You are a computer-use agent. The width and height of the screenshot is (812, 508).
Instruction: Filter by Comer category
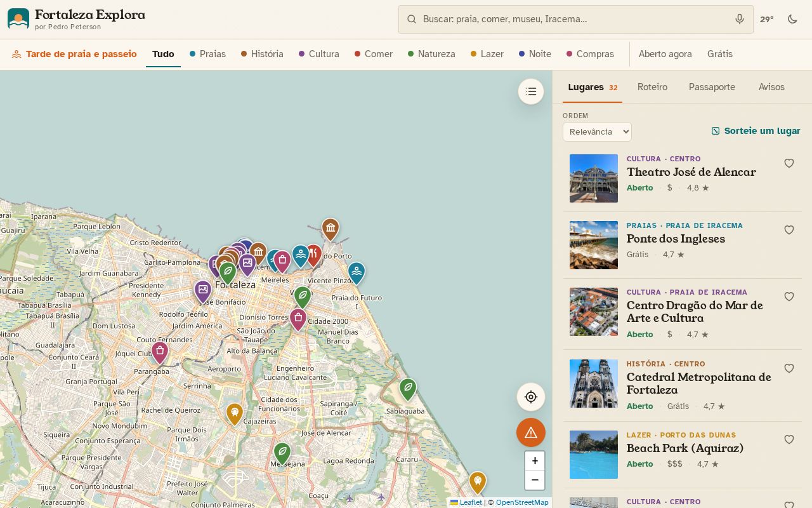coord(374,54)
